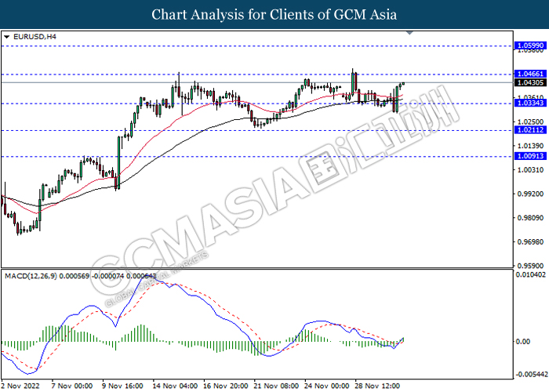
Task: Select the Chart Analysis for Clients title
Action: click(274, 15)
